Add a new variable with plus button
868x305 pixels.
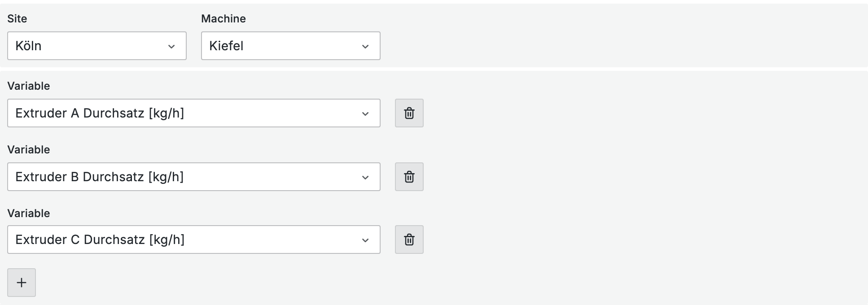[22, 283]
